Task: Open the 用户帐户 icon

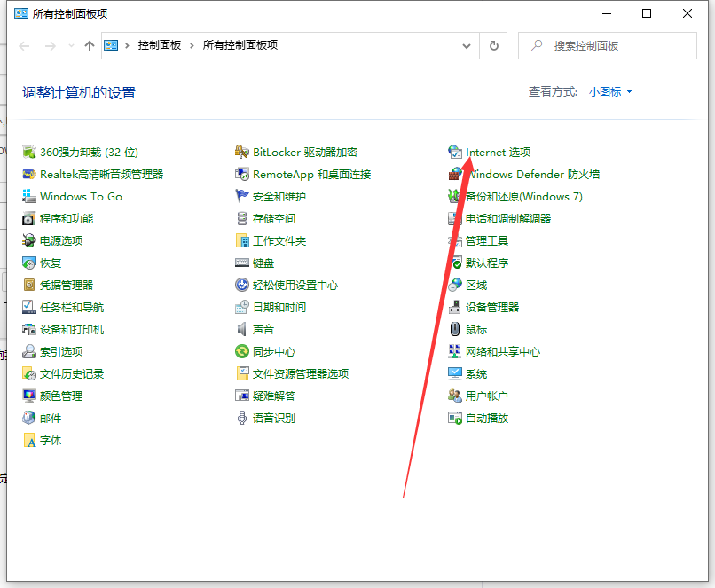Action: pyautogui.click(x=455, y=396)
